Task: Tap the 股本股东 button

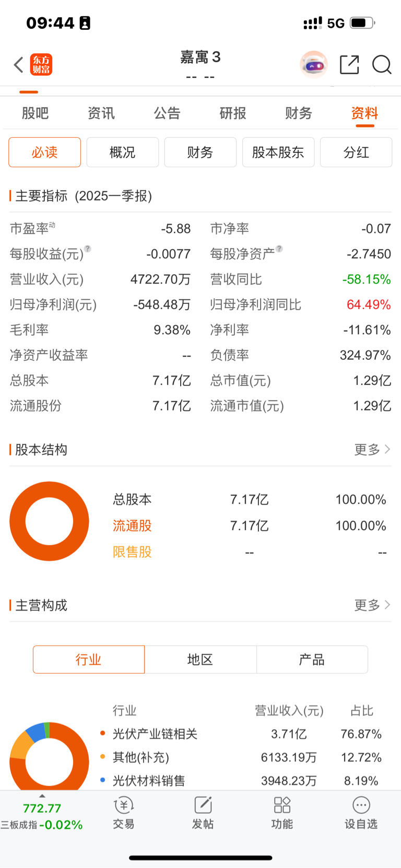Action: pyautogui.click(x=278, y=153)
